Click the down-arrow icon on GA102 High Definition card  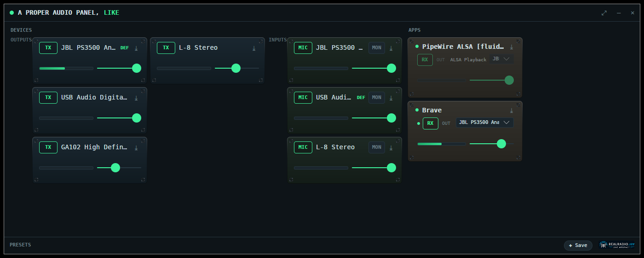point(136,147)
